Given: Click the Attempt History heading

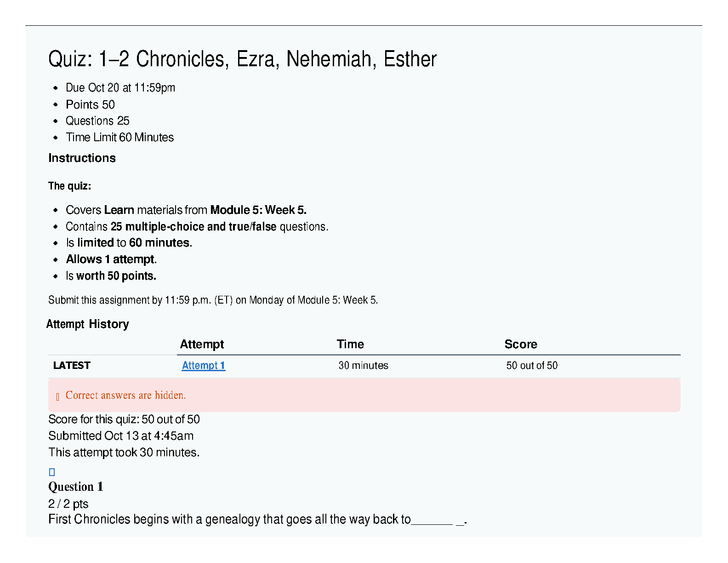Looking at the screenshot, I should 88,324.
